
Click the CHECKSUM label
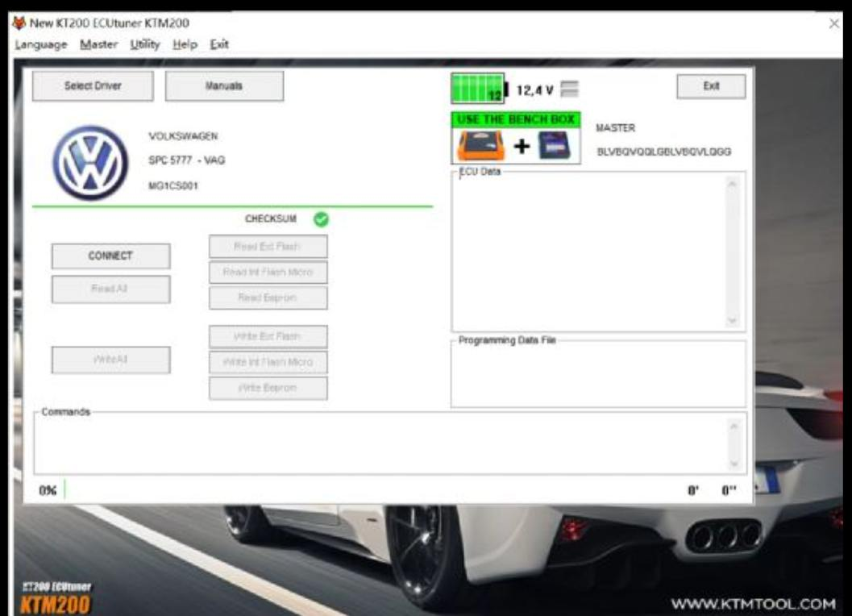(271, 219)
